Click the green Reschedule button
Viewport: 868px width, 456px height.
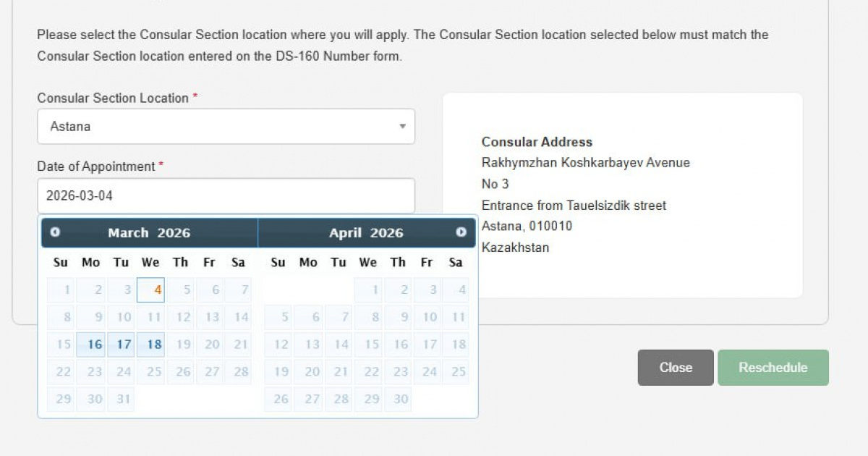[773, 368]
